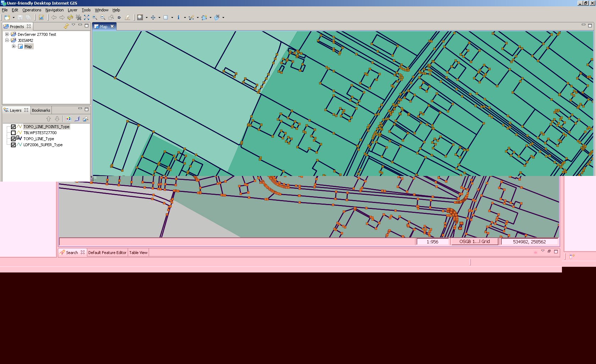This screenshot has width=596, height=364.
Task: Collapse the JDISAM2 project node
Action: point(7,40)
